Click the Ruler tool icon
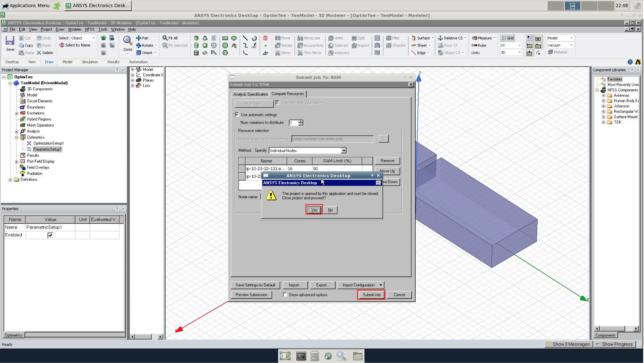 coord(475,45)
